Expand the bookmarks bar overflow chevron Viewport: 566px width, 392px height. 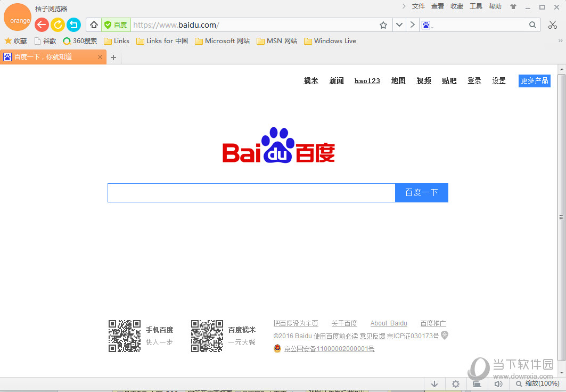click(560, 40)
